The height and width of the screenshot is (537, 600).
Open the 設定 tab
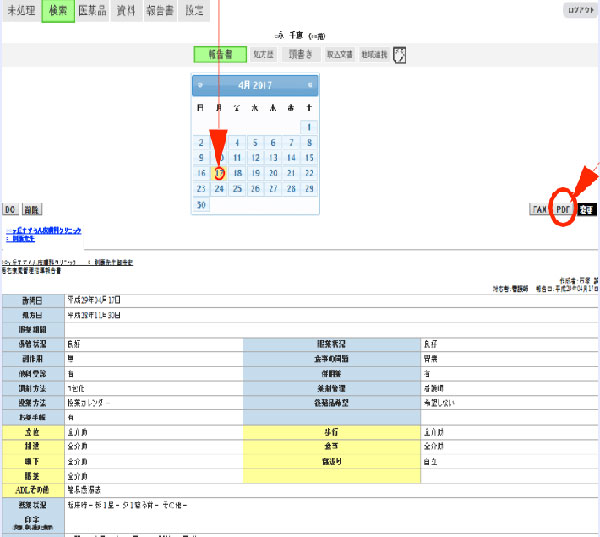tap(194, 11)
